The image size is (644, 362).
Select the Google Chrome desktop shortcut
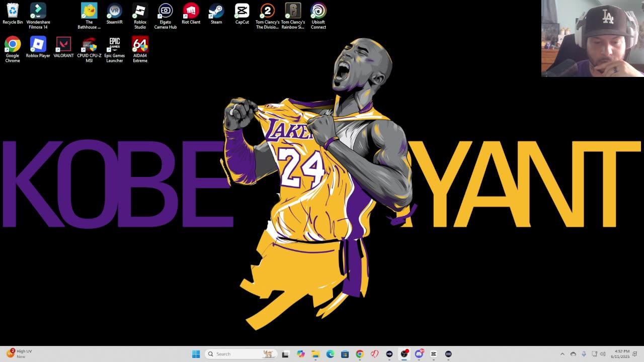pyautogui.click(x=13, y=49)
